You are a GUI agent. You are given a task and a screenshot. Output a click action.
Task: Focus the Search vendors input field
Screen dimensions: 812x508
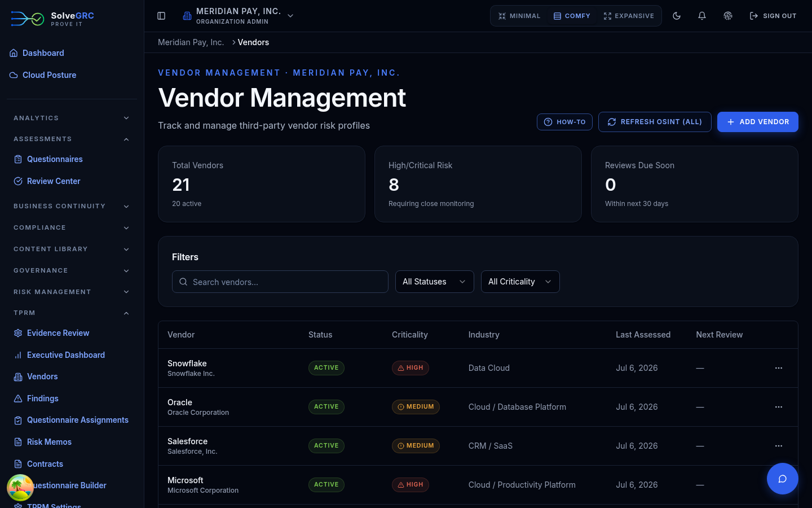click(x=280, y=282)
